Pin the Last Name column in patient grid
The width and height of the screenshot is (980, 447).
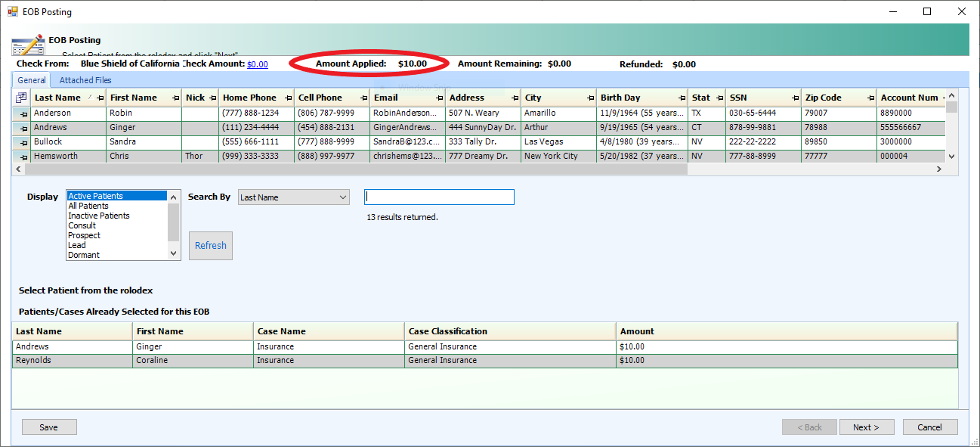point(101,98)
